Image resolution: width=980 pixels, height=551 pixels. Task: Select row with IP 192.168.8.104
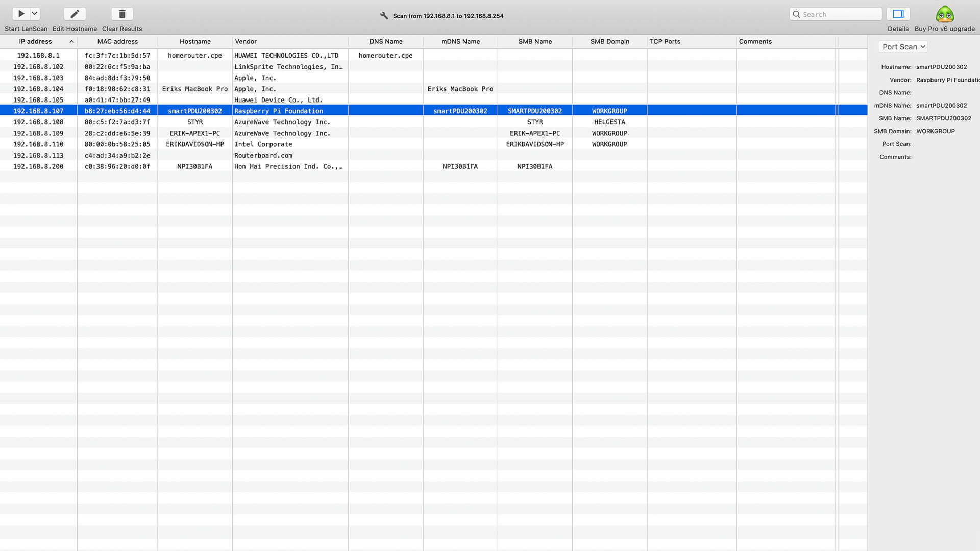point(434,89)
